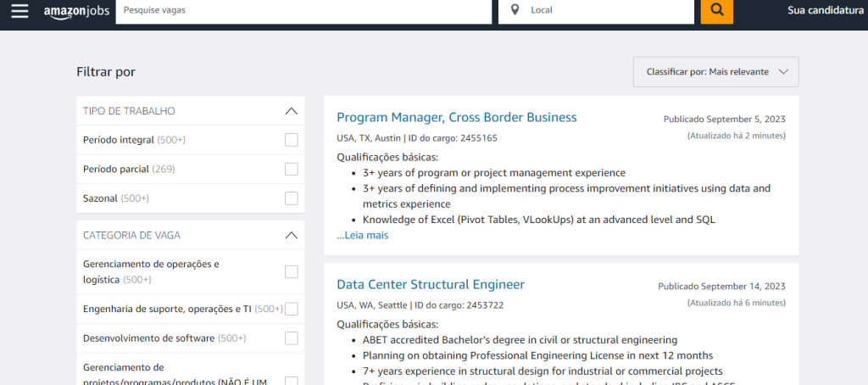Screen dimensions: 868x385
Task: Click 'Publicado September 14, 2023' date
Action: [x=721, y=287]
